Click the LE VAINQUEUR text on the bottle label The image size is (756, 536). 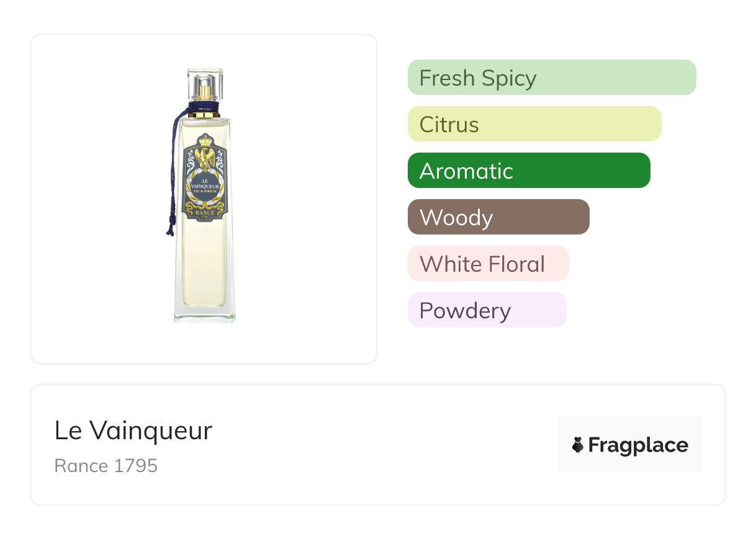pyautogui.click(x=204, y=184)
